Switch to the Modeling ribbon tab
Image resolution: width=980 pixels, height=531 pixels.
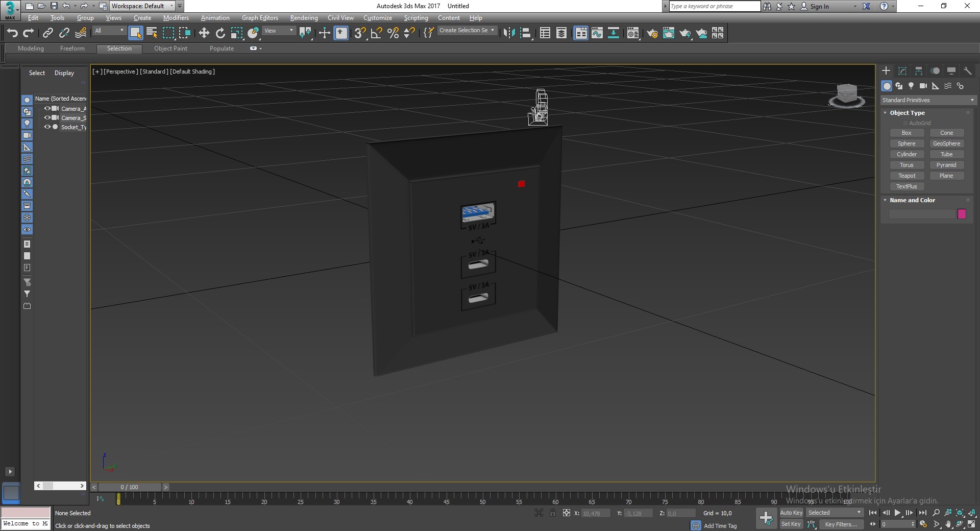tap(31, 49)
